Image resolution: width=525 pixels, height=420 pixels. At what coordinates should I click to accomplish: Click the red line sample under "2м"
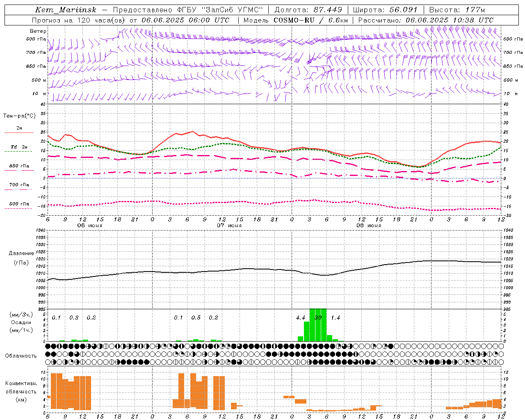19,133
